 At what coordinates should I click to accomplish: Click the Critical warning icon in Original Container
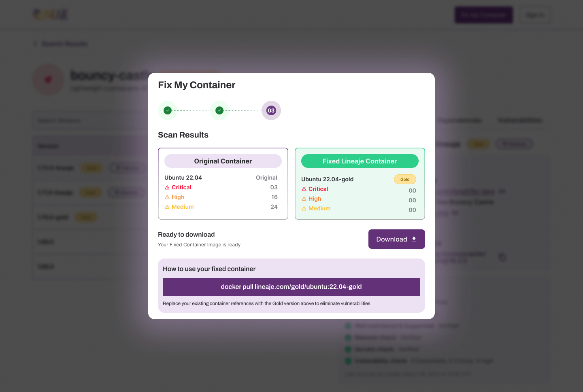pyautogui.click(x=167, y=188)
